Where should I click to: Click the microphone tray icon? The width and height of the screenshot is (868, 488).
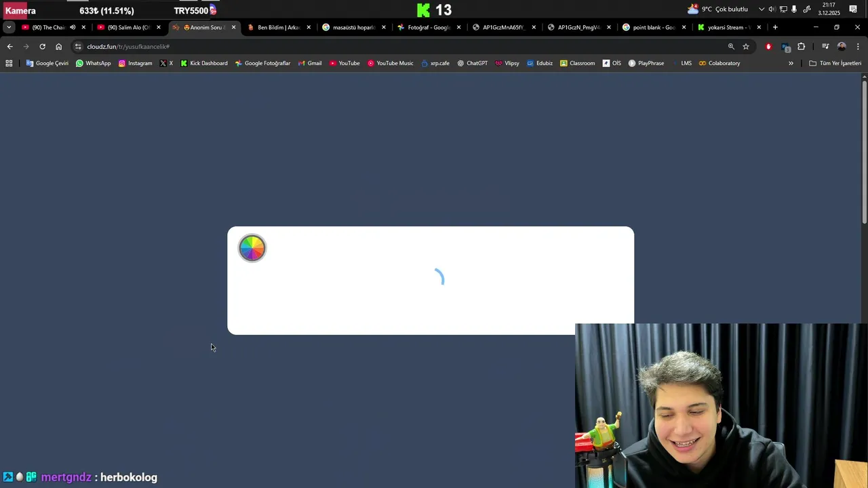tap(794, 9)
